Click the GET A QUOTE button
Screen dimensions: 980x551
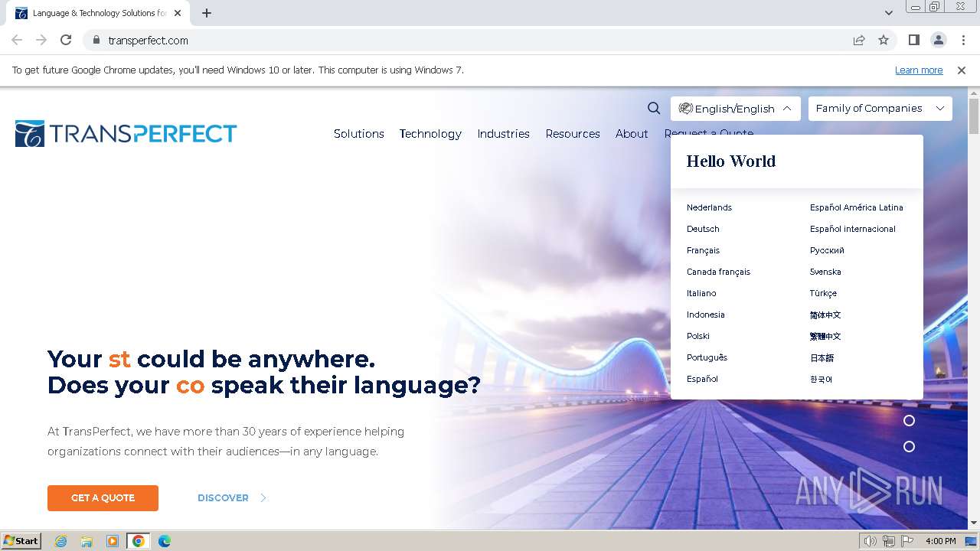[x=103, y=498]
